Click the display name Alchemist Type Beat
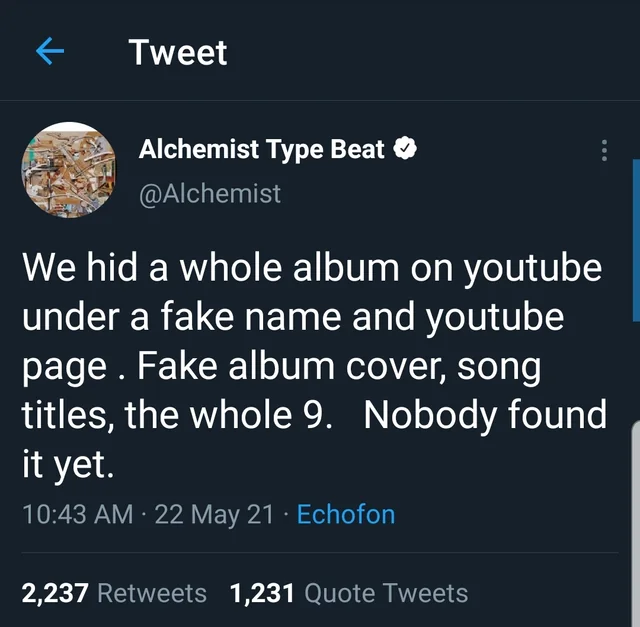Screen dimensions: 640x627 (261, 150)
